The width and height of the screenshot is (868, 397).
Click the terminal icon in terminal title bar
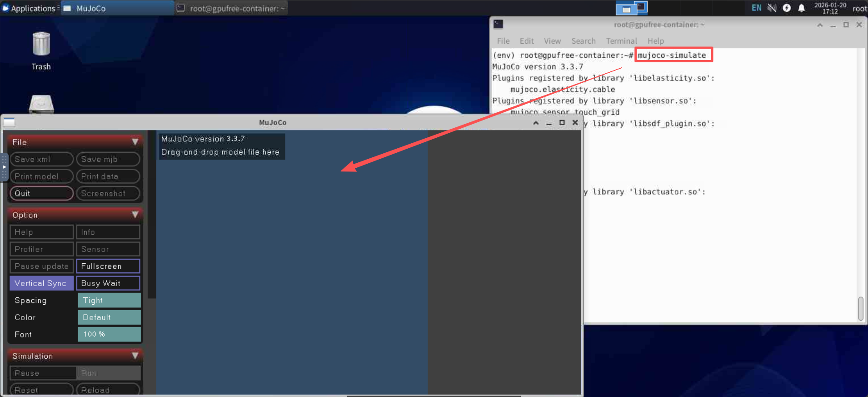pyautogui.click(x=499, y=25)
